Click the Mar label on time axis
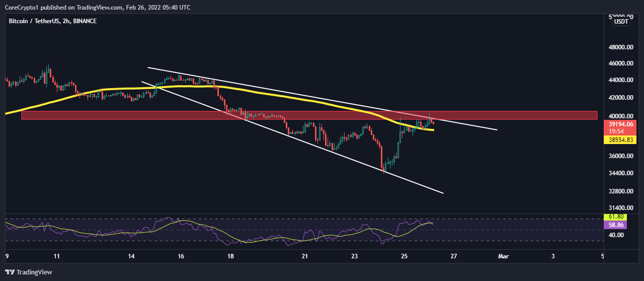This screenshot has height=281, width=644. coord(504,256)
